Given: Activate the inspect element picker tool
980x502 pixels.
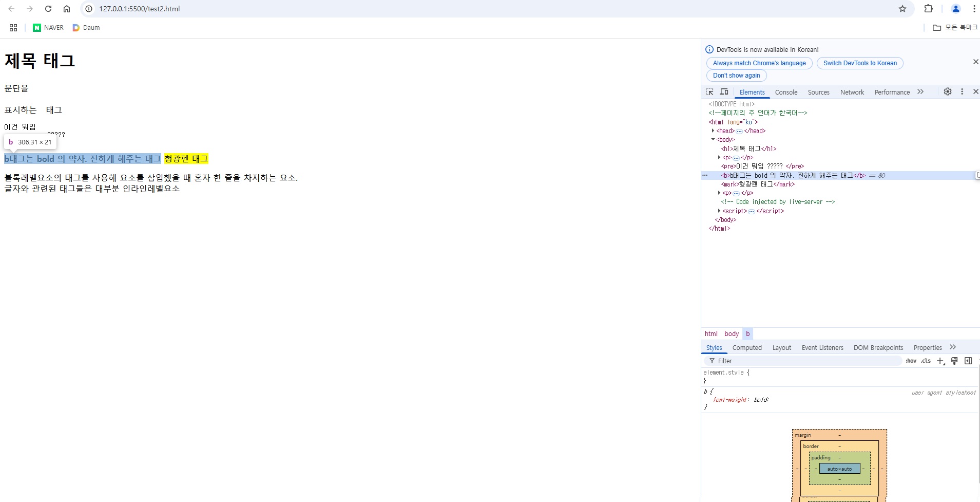Looking at the screenshot, I should point(709,92).
